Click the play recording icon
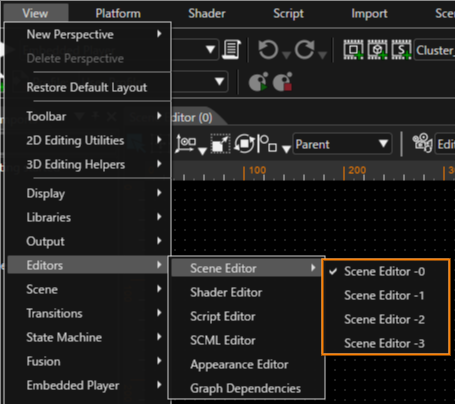455x404 pixels. click(x=258, y=82)
